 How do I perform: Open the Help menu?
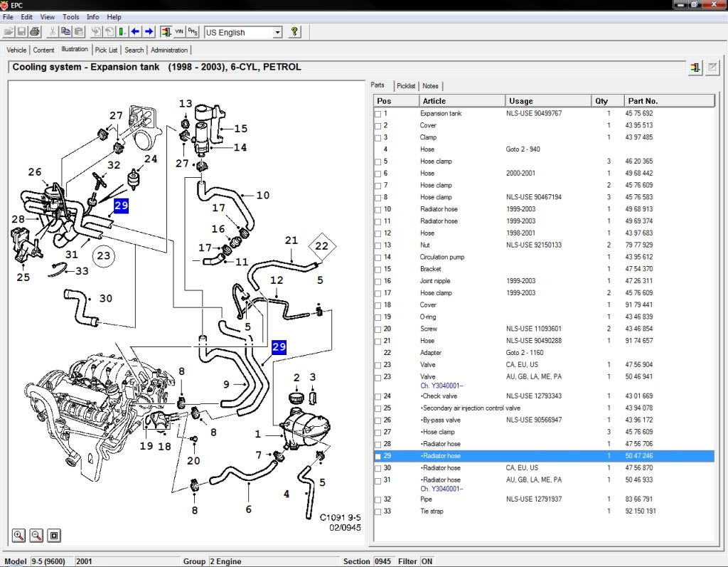click(114, 17)
